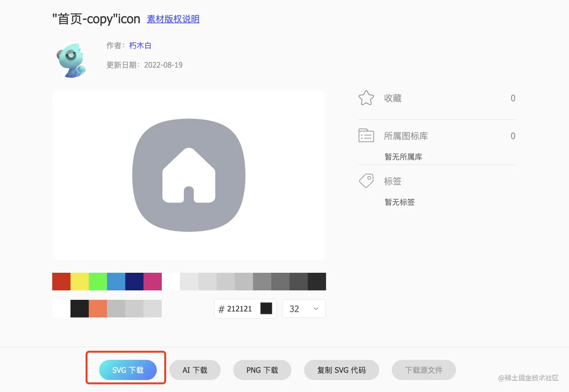Image resolution: width=569 pixels, height=392 pixels.
Task: Select the magenta color swatch
Action: tap(152, 281)
